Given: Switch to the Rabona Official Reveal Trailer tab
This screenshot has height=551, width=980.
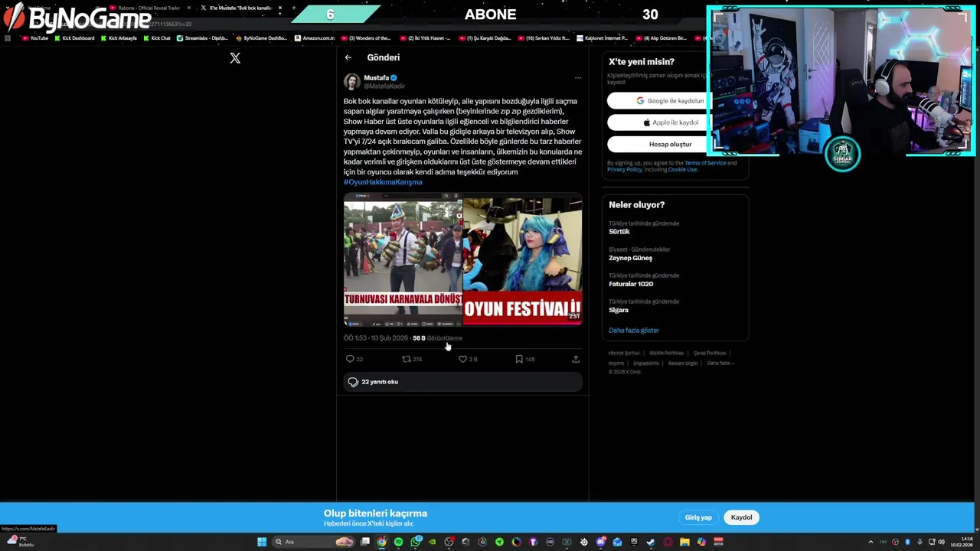Looking at the screenshot, I should 149,8.
